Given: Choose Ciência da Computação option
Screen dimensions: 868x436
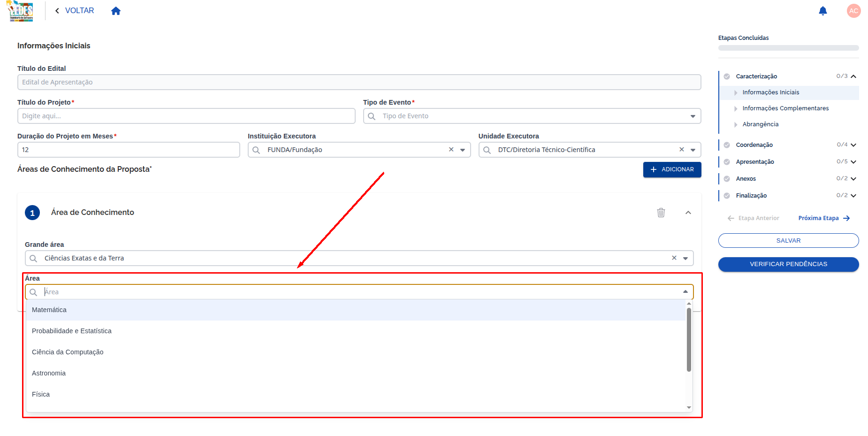Looking at the screenshot, I should [356, 352].
